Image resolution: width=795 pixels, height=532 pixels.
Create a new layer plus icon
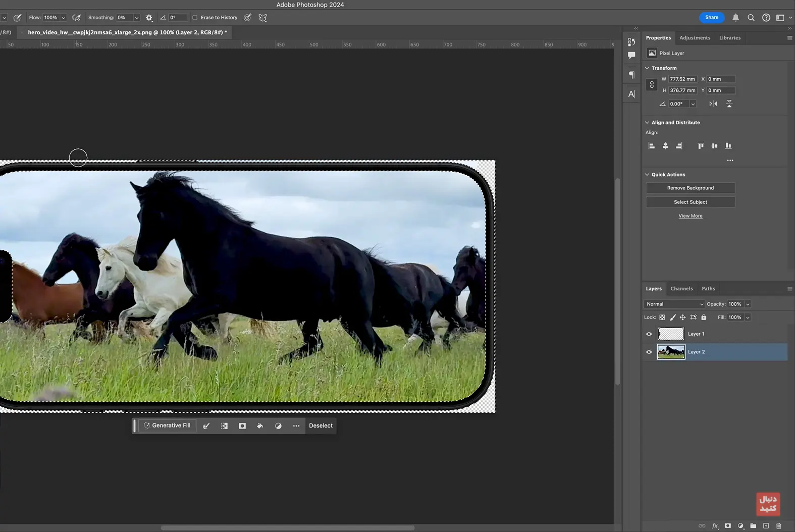[766, 526]
